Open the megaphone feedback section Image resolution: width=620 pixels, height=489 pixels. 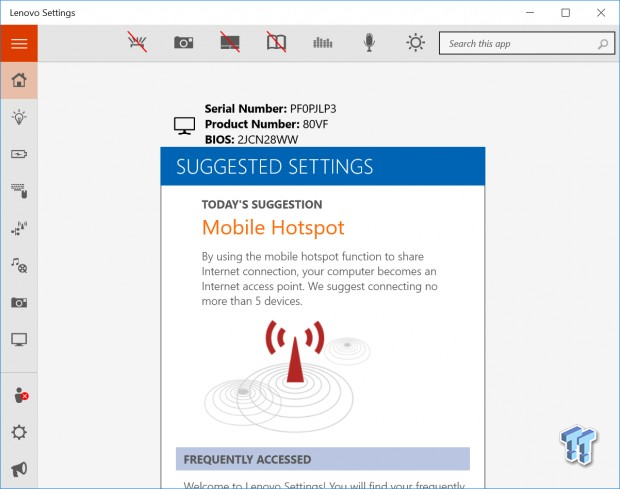point(19,469)
